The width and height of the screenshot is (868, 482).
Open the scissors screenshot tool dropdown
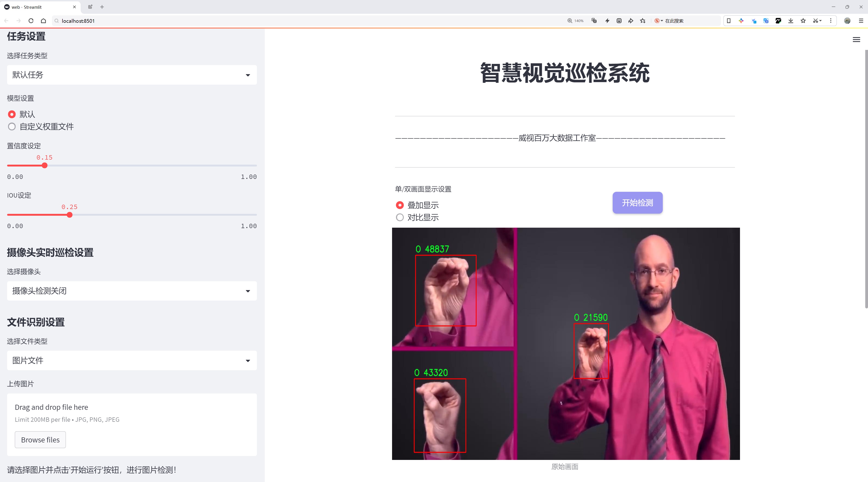coord(817,21)
